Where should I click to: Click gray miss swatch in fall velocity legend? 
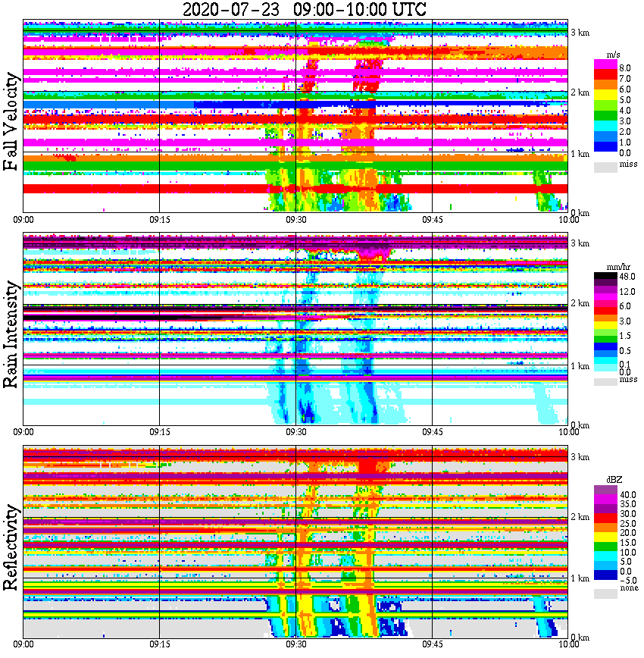coord(605,167)
